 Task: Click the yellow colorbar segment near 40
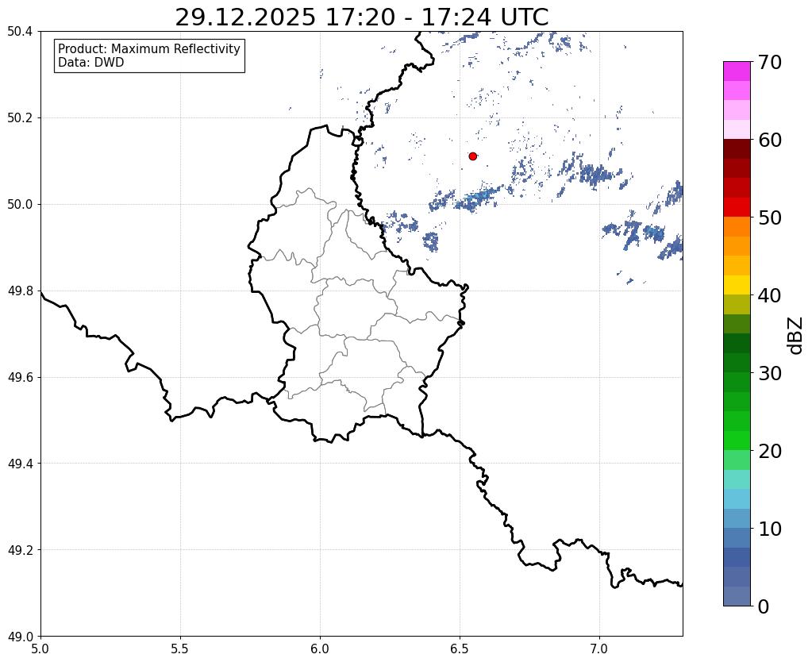[737, 285]
